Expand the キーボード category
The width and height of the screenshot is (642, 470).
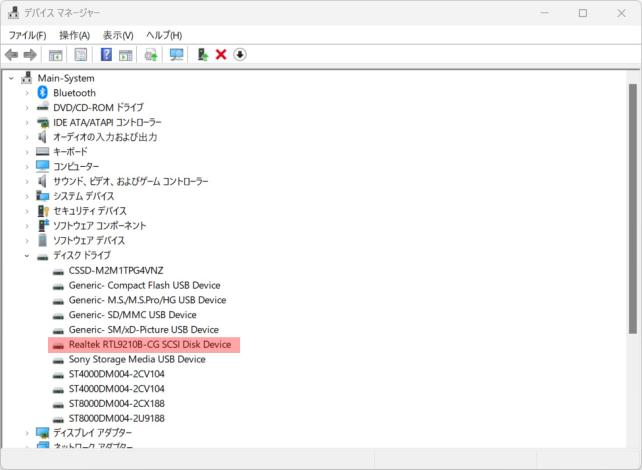tap(27, 152)
